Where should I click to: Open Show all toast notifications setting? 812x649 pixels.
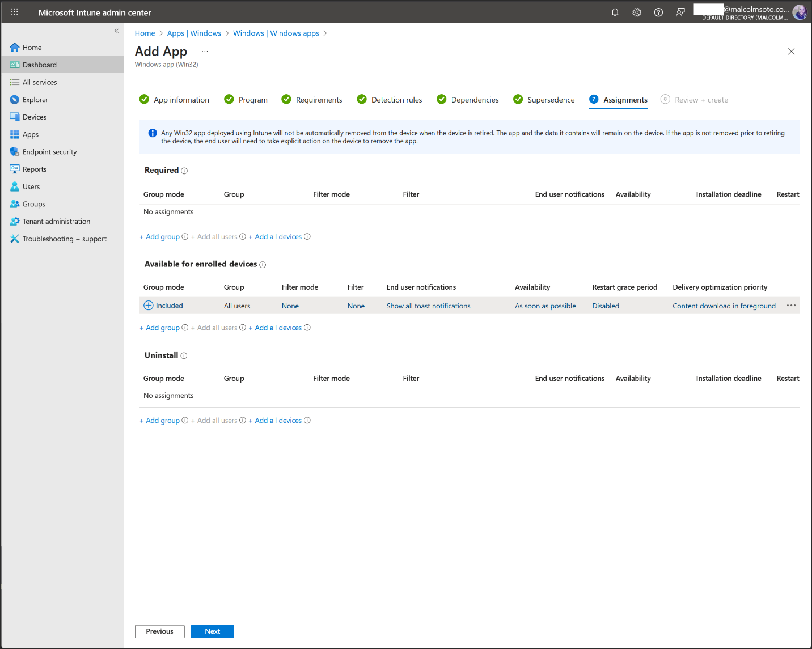[428, 306]
